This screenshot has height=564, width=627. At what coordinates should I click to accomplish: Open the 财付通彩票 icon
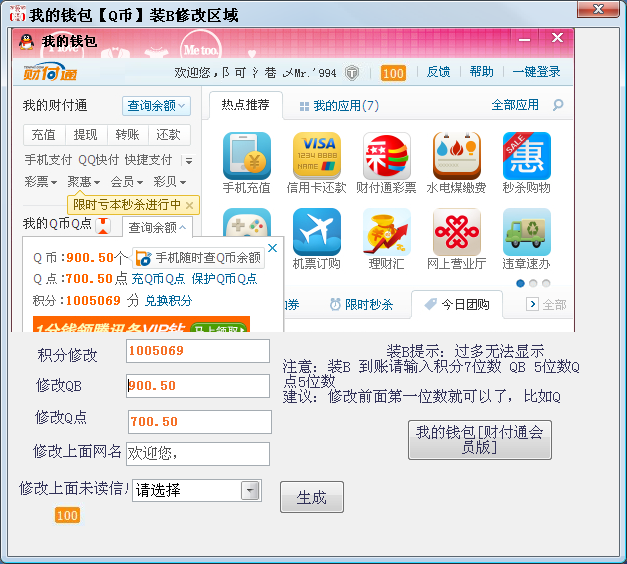(x=387, y=156)
